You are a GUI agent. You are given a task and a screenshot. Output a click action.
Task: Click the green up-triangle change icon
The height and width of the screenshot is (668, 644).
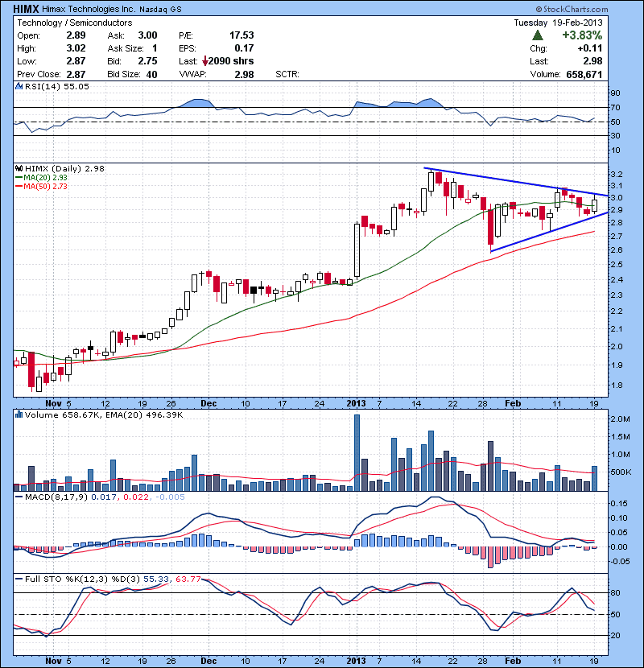point(538,35)
